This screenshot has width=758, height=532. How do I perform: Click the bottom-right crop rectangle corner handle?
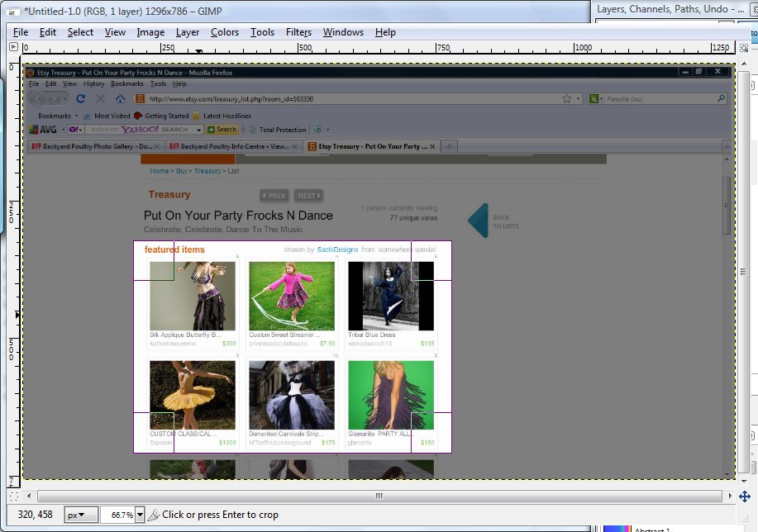click(x=431, y=433)
